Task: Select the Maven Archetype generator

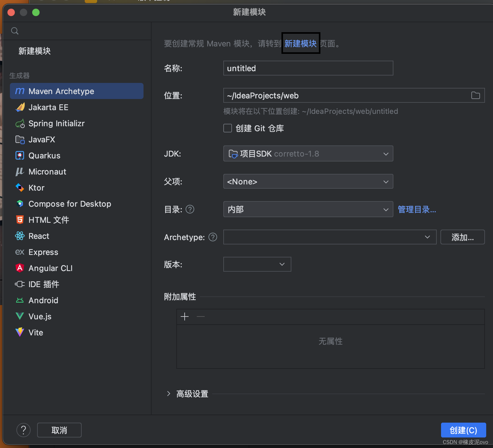Action: 76,91
